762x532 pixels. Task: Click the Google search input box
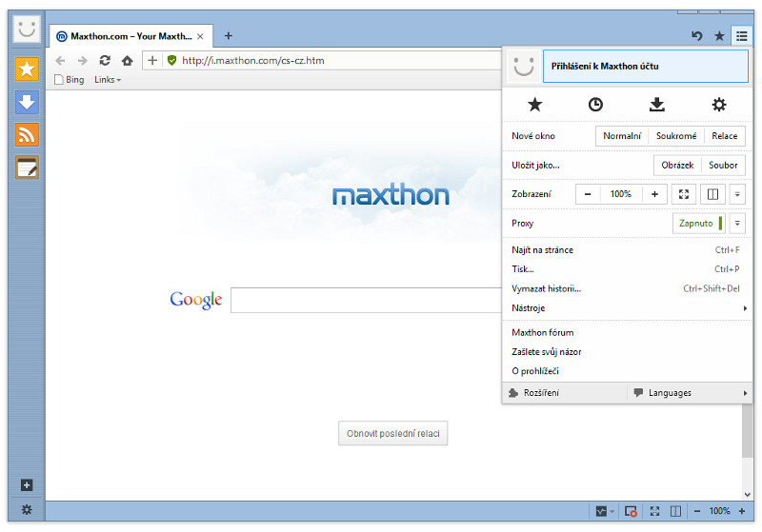tap(367, 300)
